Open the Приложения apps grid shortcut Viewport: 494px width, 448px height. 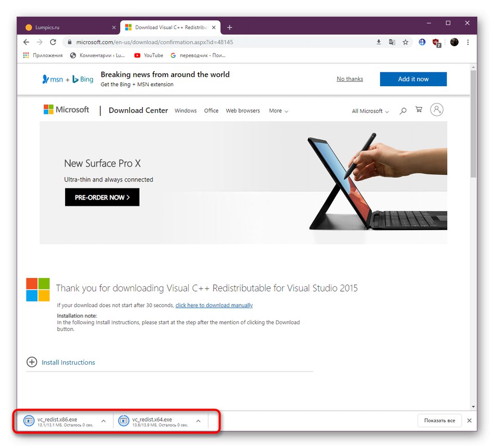coord(43,56)
